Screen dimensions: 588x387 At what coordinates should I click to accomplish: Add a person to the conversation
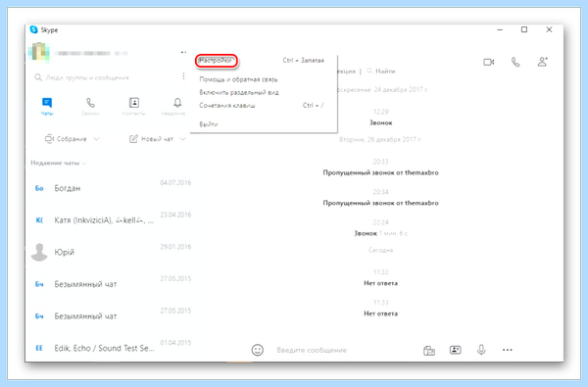[543, 62]
